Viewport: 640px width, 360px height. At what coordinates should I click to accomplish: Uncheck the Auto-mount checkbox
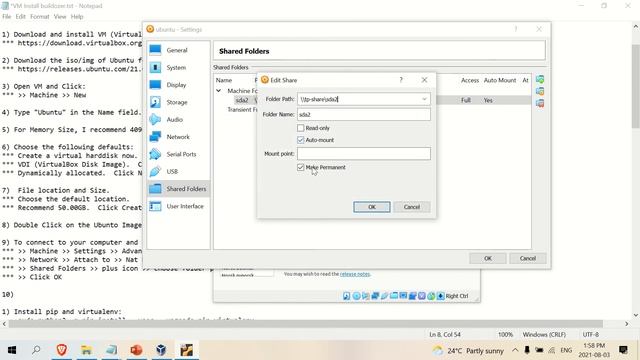pyautogui.click(x=301, y=140)
